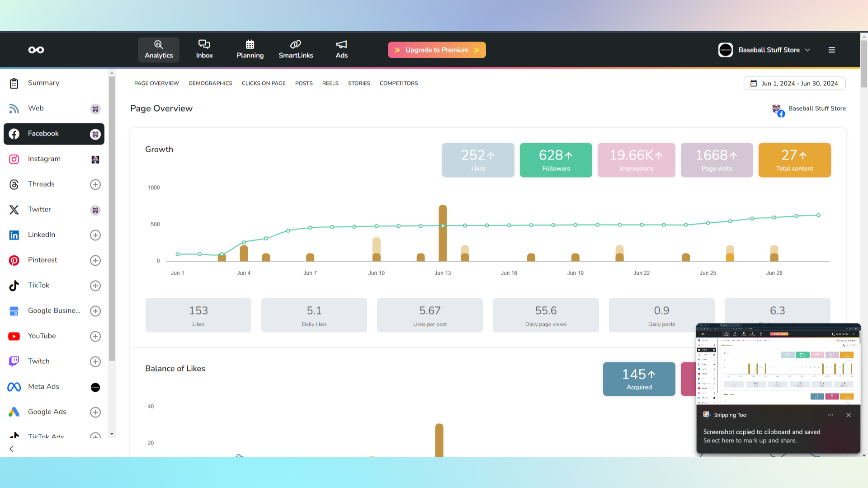Switch to the Posts tab
Viewport: 868px width, 488px height.
tap(304, 84)
